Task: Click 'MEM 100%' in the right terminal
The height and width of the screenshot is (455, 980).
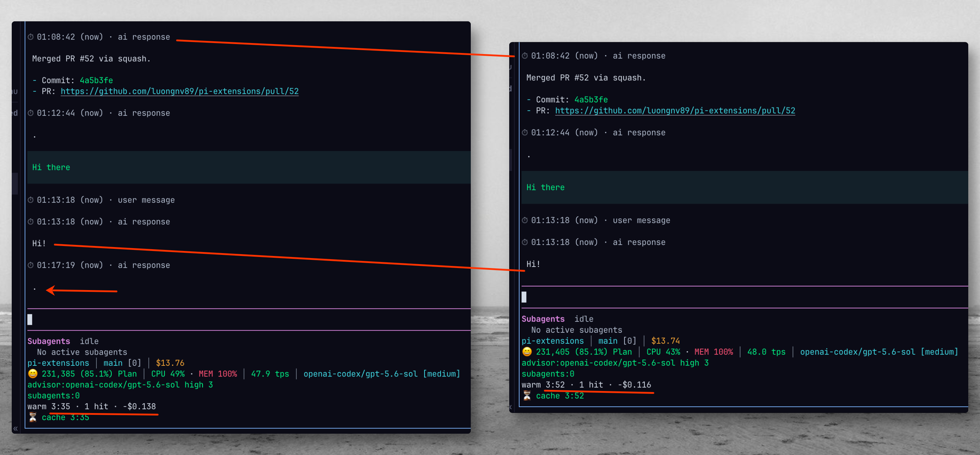Action: [714, 352]
